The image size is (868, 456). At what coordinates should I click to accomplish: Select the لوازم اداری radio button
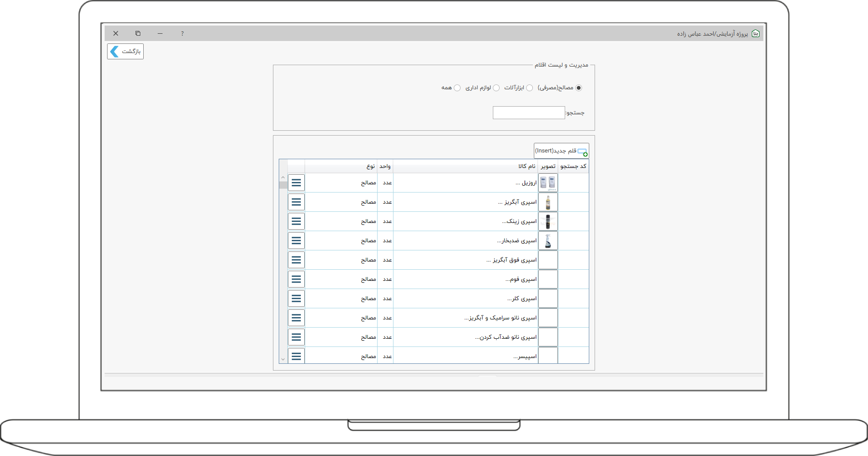click(496, 88)
